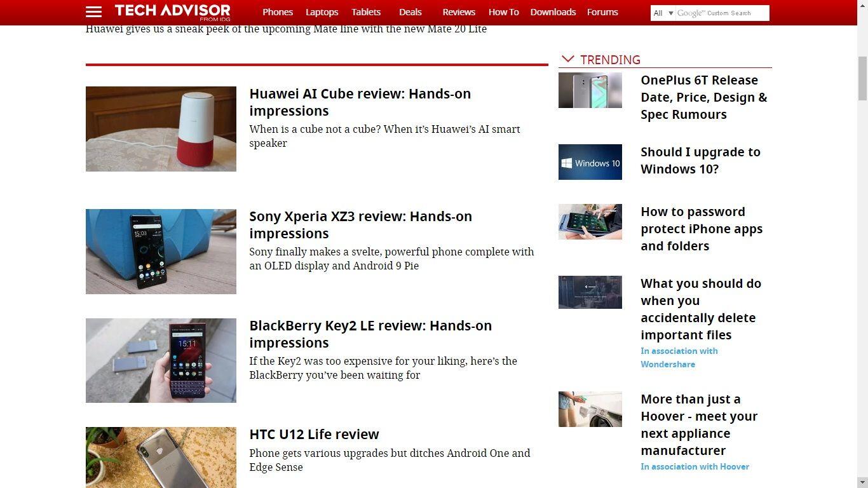868x488 pixels.
Task: Visit the Forums section
Action: 602,12
